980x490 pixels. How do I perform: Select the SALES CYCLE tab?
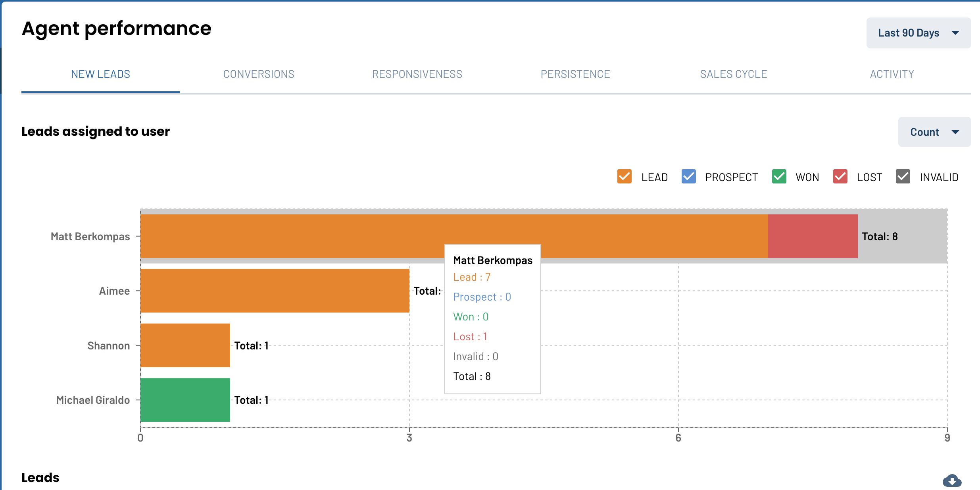pyautogui.click(x=734, y=74)
